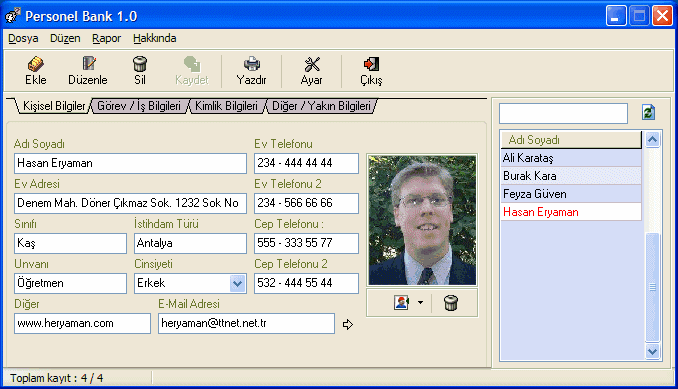Click the Çıkış exit icon
Viewport: 678px width, 389px height.
[371, 64]
